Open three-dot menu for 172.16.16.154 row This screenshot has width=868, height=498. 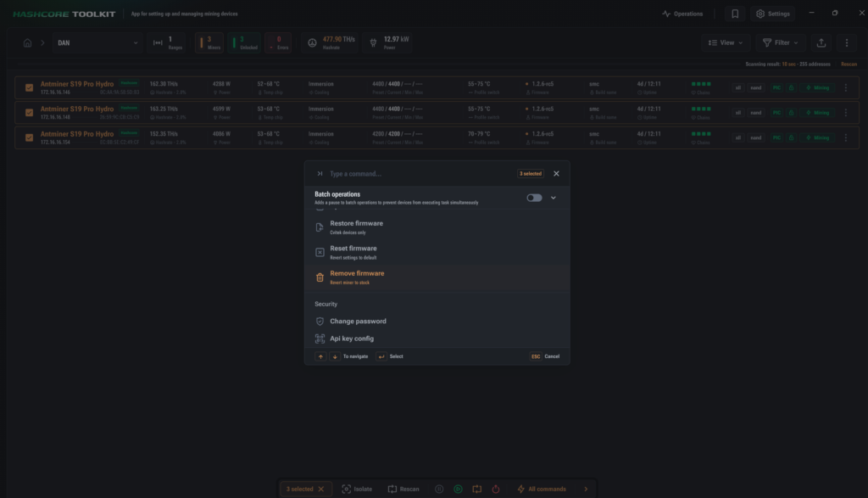pyautogui.click(x=845, y=137)
